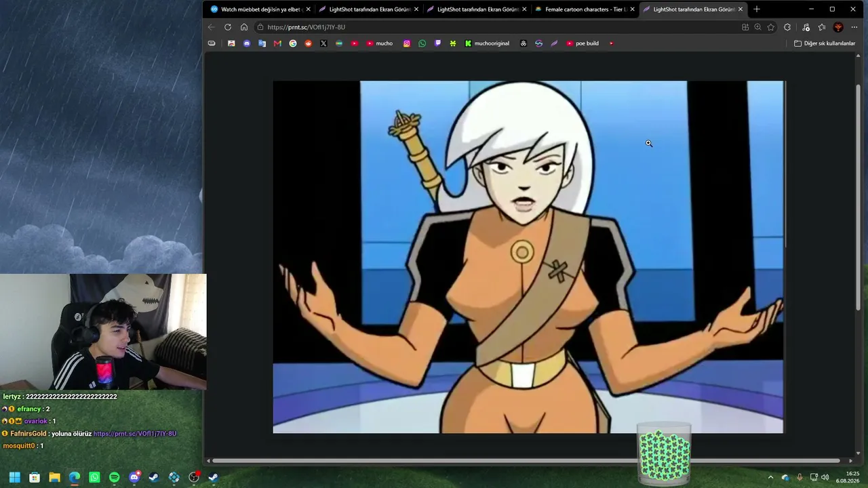
Task: Open the browser settings three-dots menu
Action: [x=854, y=27]
